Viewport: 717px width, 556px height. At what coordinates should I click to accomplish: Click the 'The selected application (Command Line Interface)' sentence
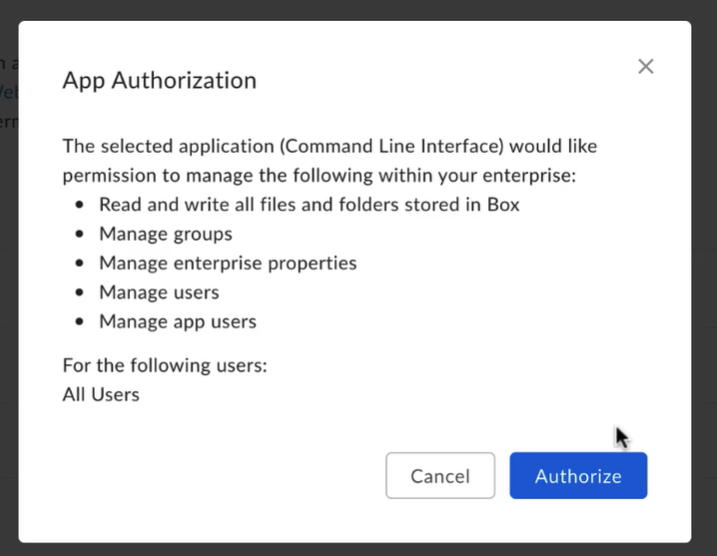tap(330, 160)
